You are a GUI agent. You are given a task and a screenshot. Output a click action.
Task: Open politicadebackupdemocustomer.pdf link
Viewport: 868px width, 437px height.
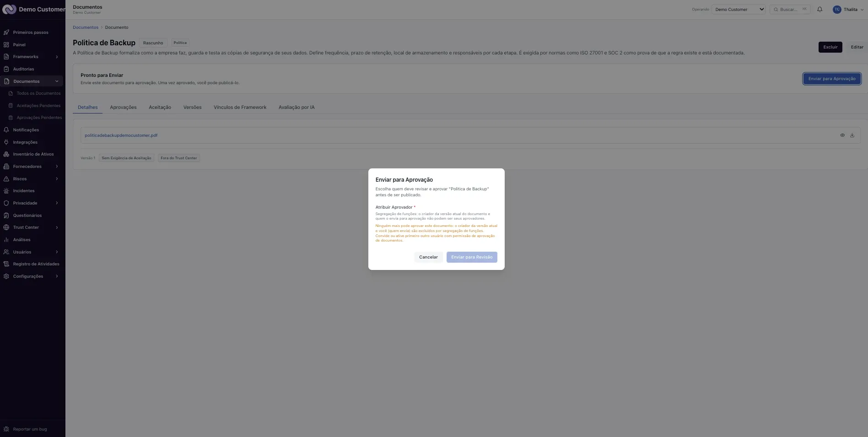(121, 135)
